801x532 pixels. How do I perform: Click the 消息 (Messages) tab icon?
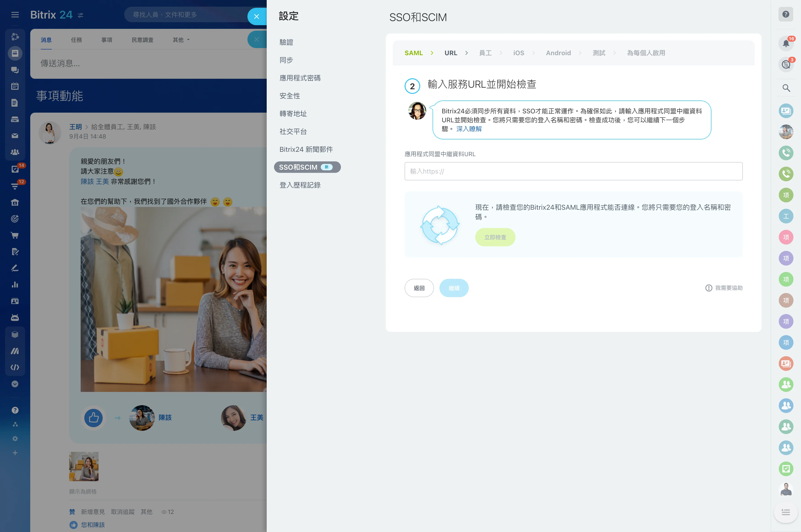click(46, 40)
